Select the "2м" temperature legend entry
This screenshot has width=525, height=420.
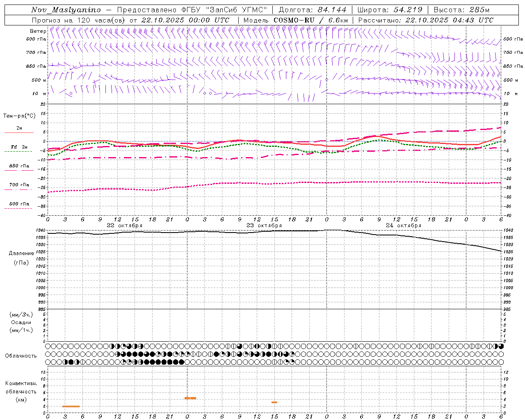coord(19,128)
